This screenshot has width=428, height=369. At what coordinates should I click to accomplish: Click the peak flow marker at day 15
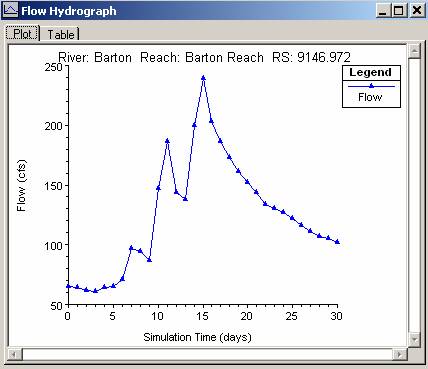point(203,78)
